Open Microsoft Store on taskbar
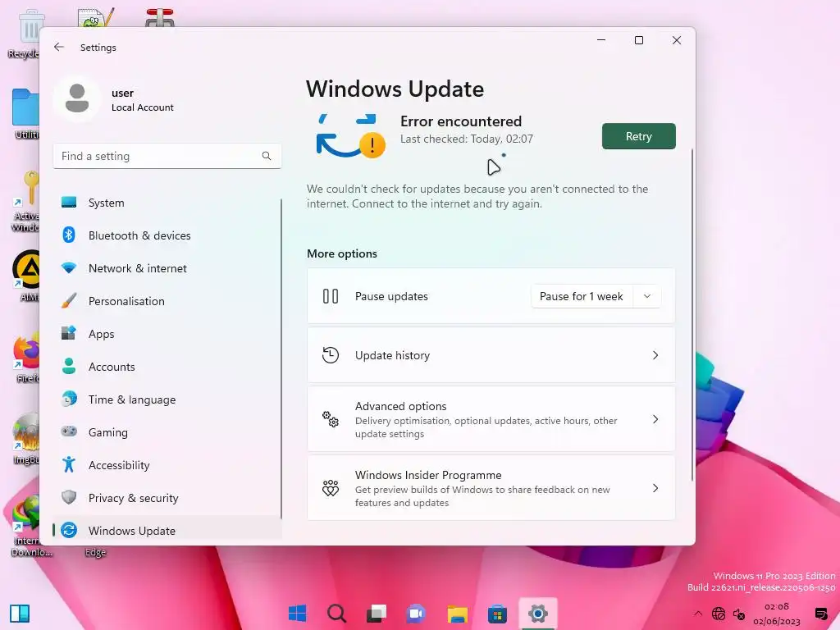 pyautogui.click(x=497, y=613)
